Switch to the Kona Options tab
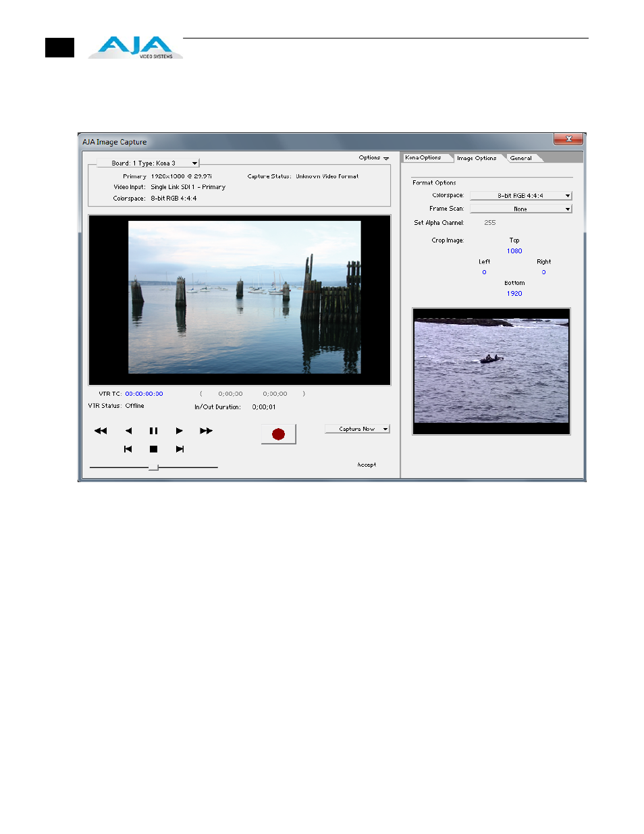This screenshot has width=644, height=834. tap(423, 158)
